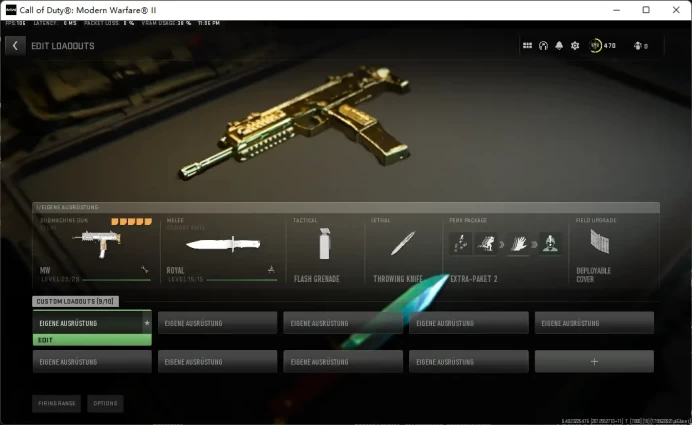Image resolution: width=692 pixels, height=425 pixels.
Task: Open the social friends icon showing 0
Action: 638,45
